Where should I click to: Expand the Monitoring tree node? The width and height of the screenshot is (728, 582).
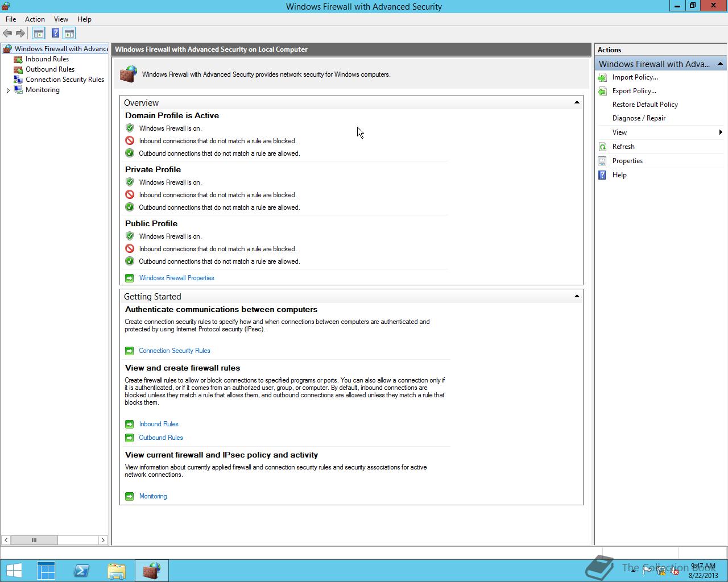[x=8, y=90]
